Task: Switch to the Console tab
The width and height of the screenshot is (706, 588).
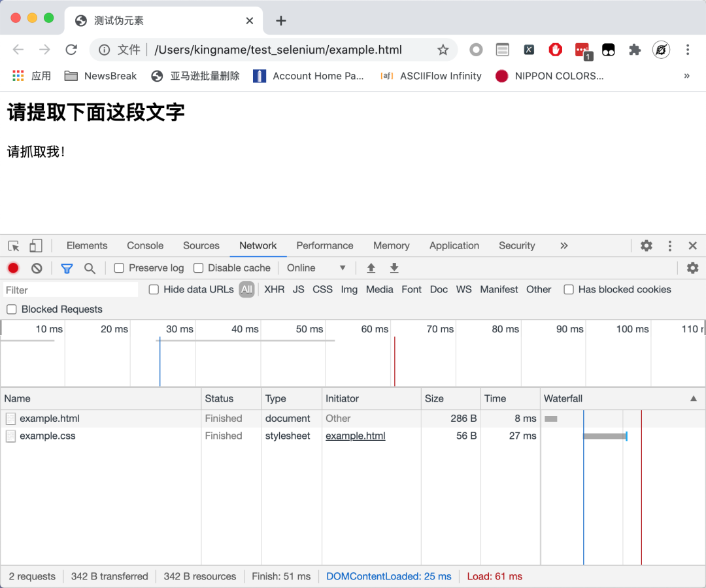Action: [145, 245]
